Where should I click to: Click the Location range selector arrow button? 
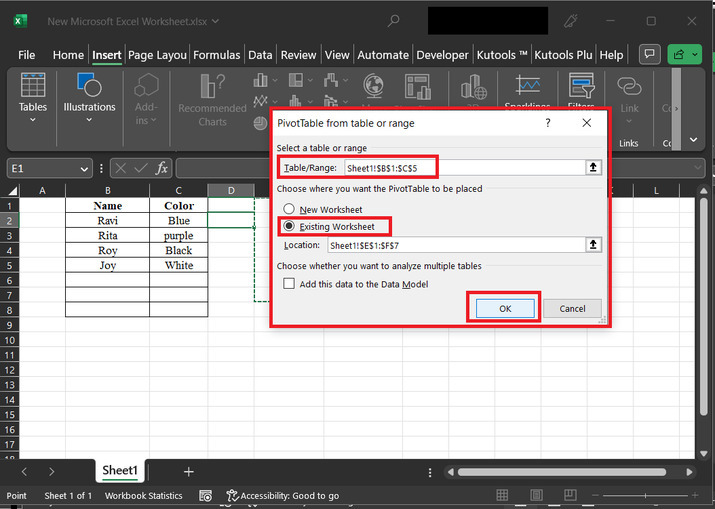[593, 245]
